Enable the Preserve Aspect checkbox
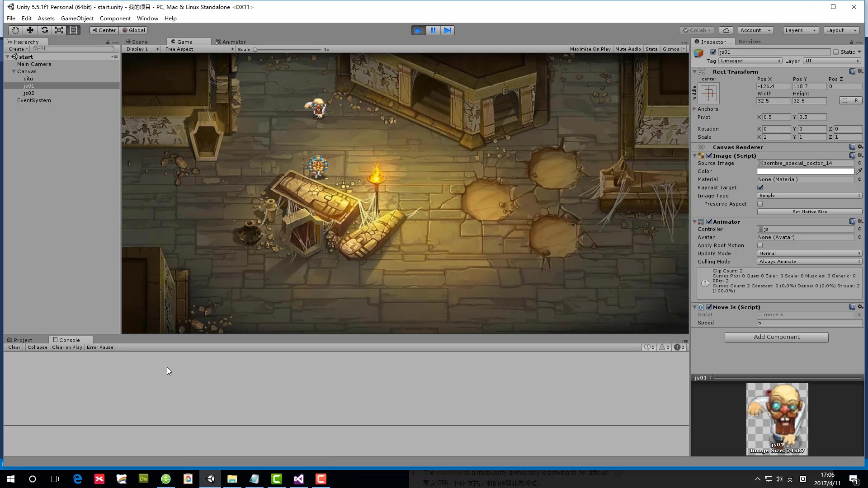 (x=760, y=204)
